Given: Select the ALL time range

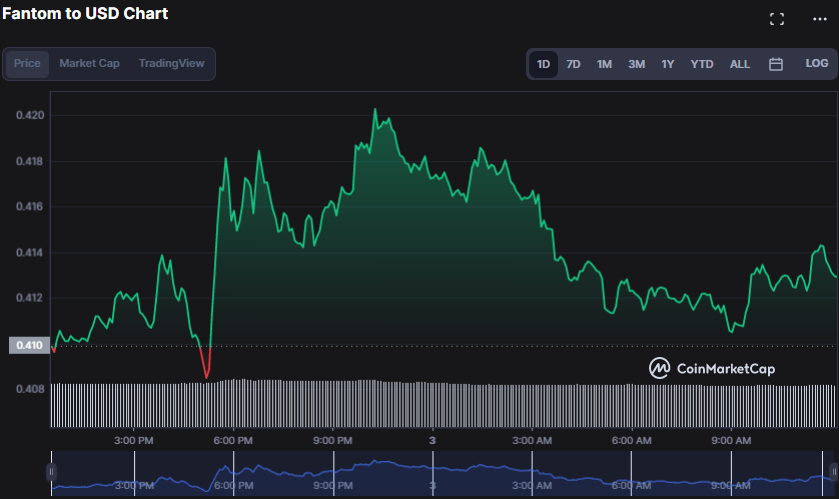Looking at the screenshot, I should [x=739, y=64].
